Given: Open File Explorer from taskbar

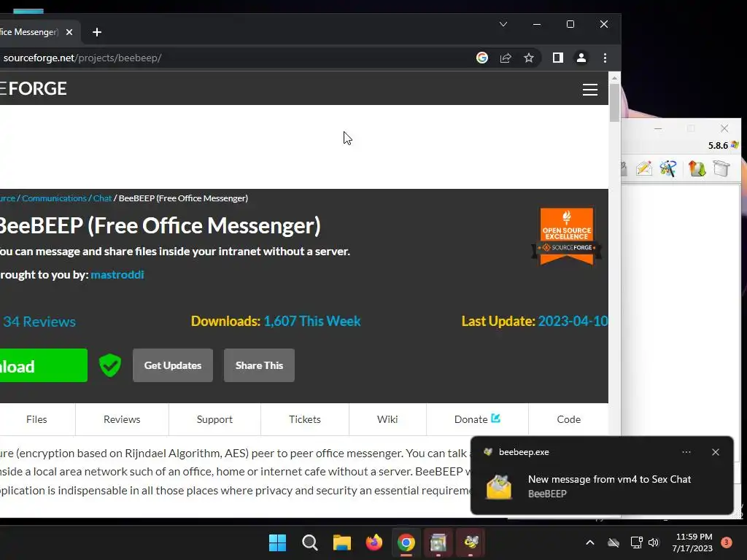Looking at the screenshot, I should point(341,542).
